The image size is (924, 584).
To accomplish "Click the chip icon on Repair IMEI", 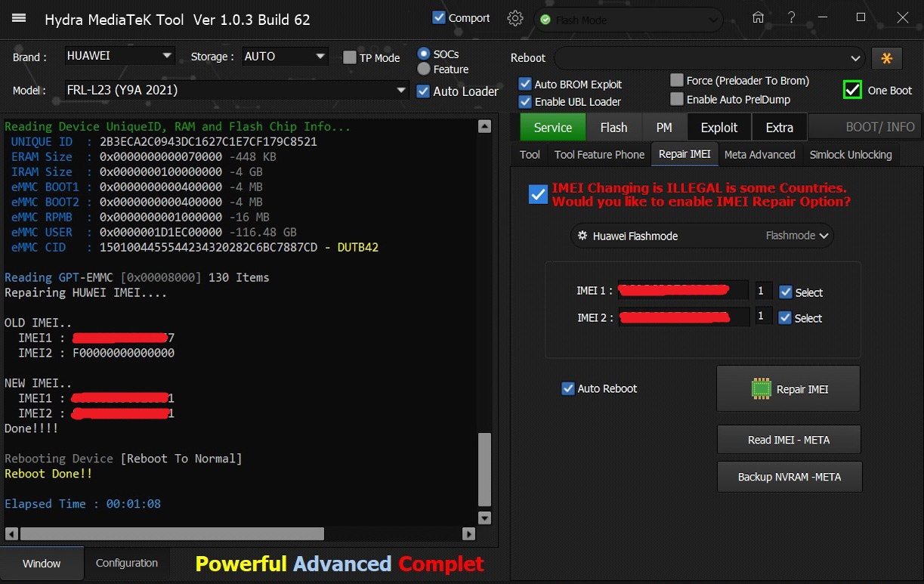I will tap(761, 389).
